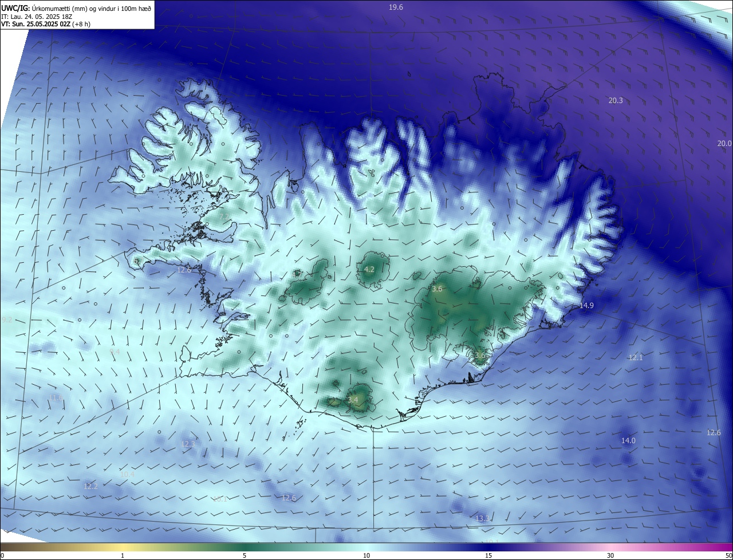The width and height of the screenshot is (733, 560).
Task: Click the 19.6 value label on the map
Action: pos(396,7)
